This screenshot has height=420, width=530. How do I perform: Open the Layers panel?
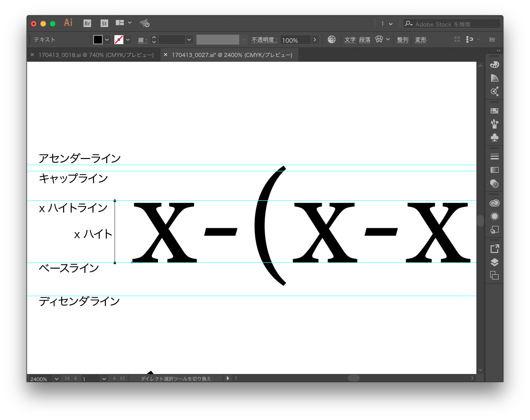point(494,261)
